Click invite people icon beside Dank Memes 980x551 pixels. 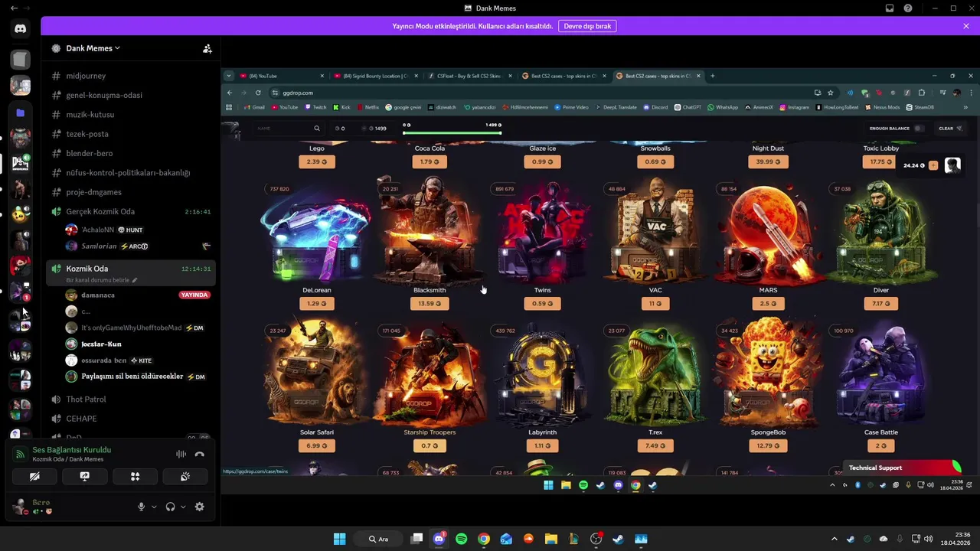(x=207, y=48)
